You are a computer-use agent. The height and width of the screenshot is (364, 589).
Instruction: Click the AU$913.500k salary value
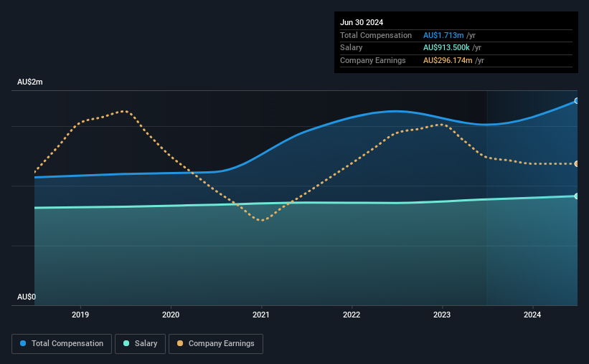click(446, 48)
